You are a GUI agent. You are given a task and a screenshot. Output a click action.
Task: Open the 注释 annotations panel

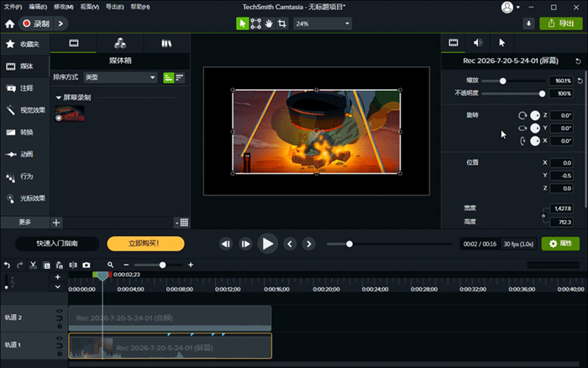pyautogui.click(x=24, y=88)
